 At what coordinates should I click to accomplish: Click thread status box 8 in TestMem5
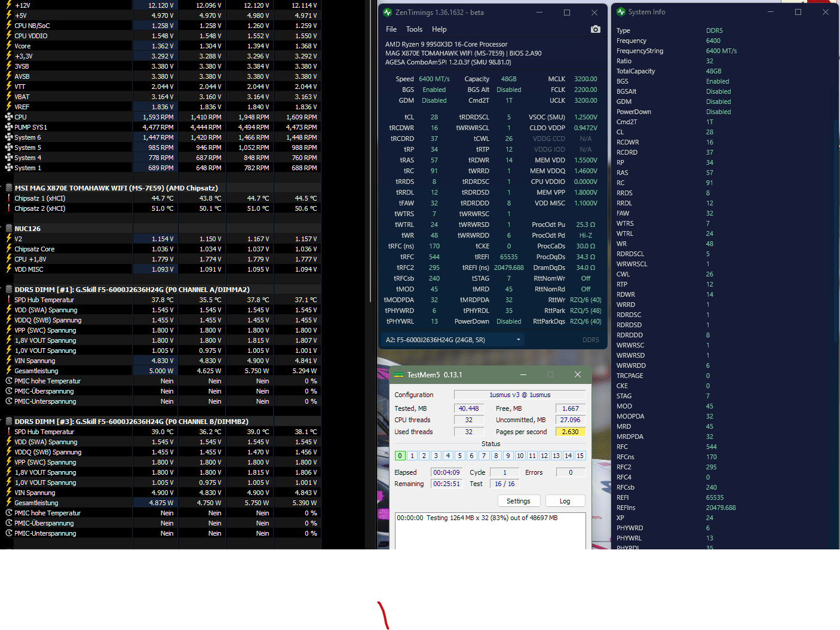[x=496, y=456]
